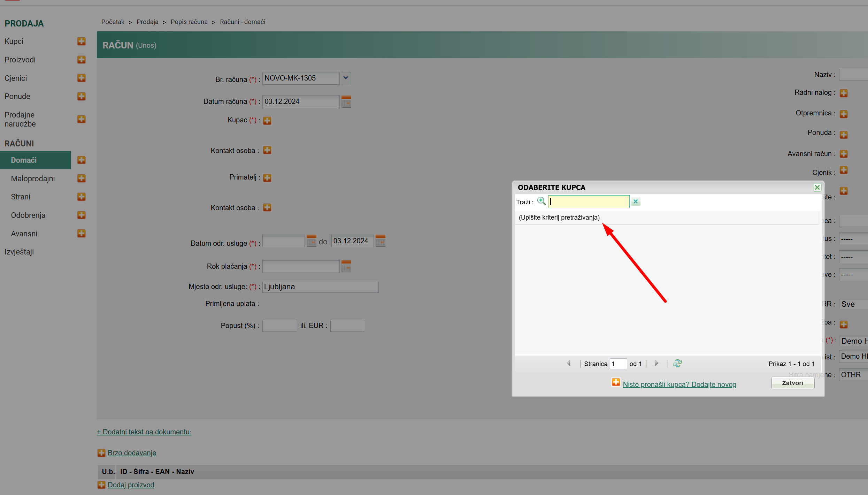The image size is (868, 495).
Task: Expand the Br. računa dropdown arrow
Action: tap(346, 78)
